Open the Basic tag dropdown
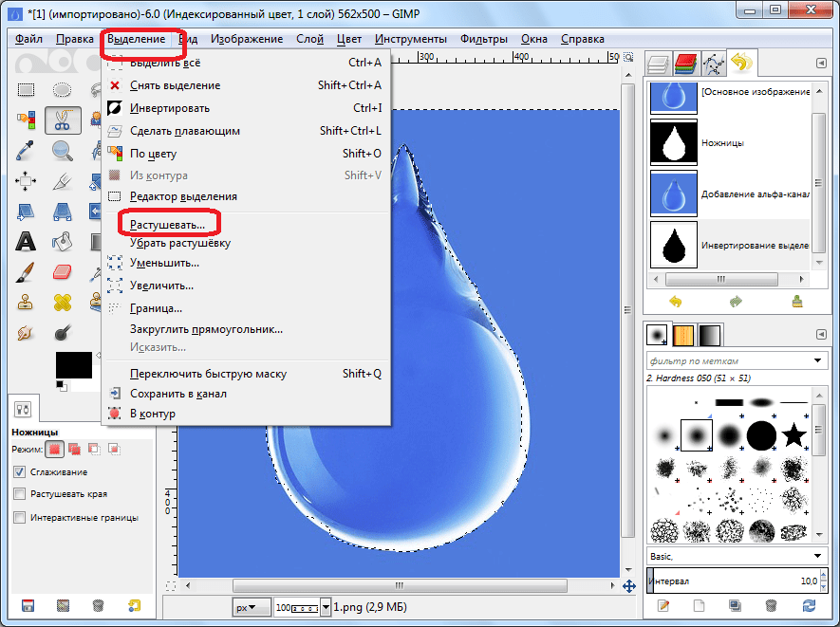Screen dimensions: 840x627 [817, 556]
